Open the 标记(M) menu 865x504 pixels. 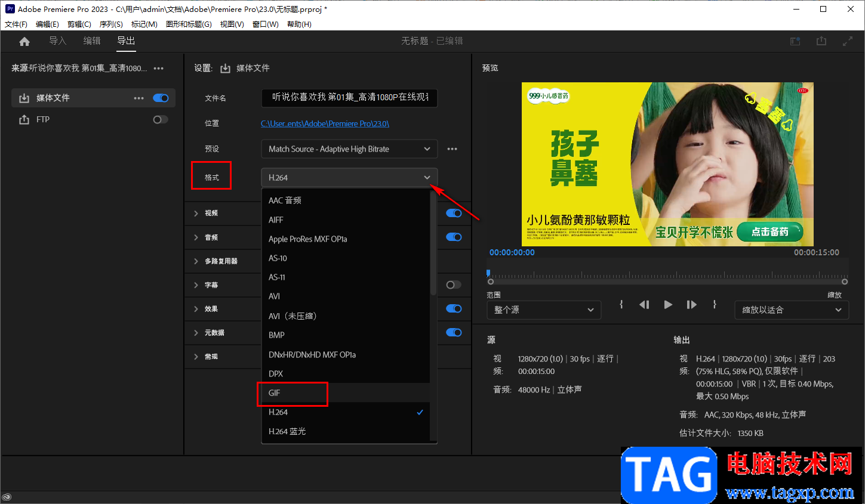click(144, 24)
